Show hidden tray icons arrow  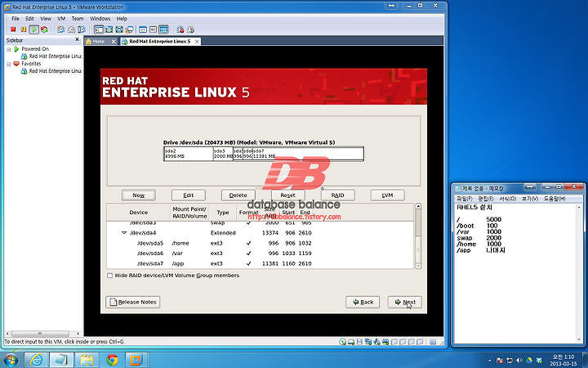pyautogui.click(x=489, y=360)
